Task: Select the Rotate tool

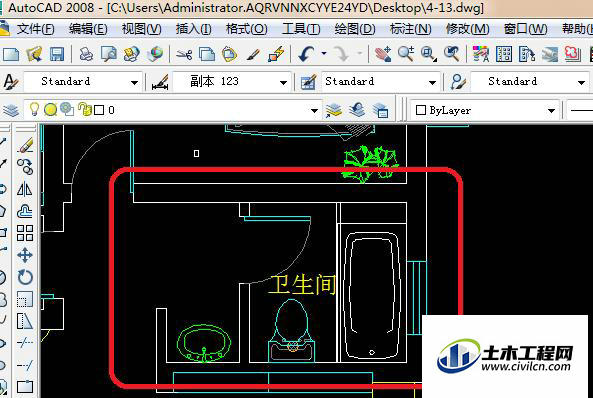Action: tap(25, 277)
